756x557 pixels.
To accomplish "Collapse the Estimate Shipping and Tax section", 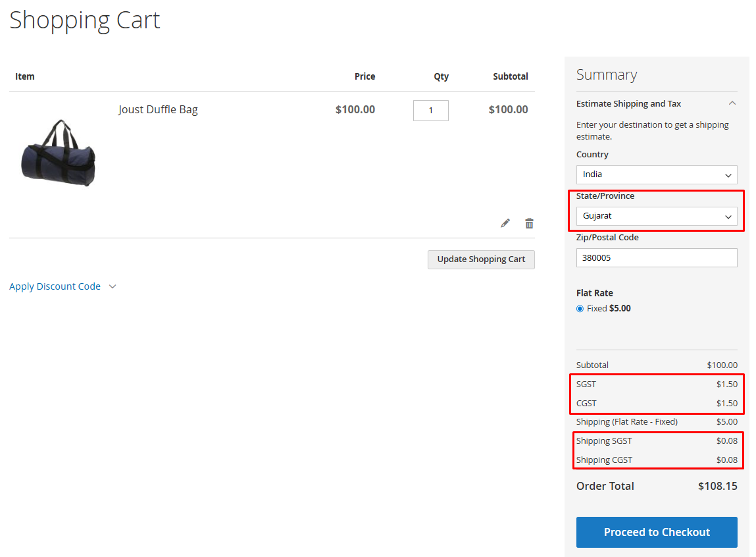I will [656, 103].
